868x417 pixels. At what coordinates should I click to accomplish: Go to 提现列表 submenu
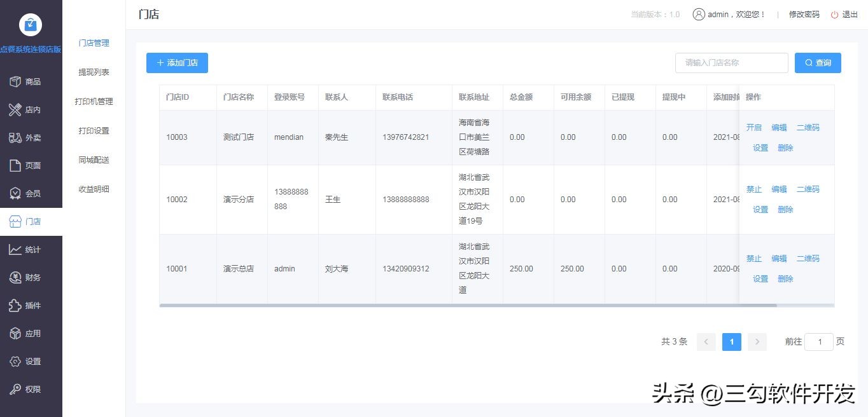94,72
